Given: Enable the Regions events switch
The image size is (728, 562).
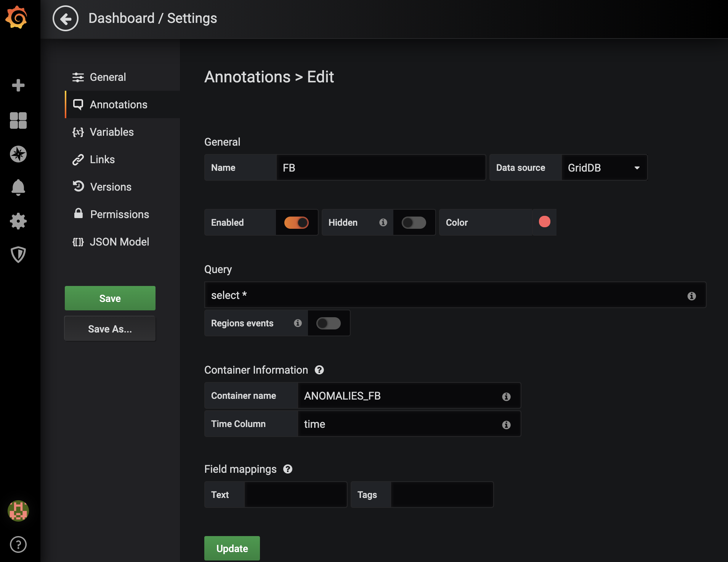Looking at the screenshot, I should tap(328, 323).
